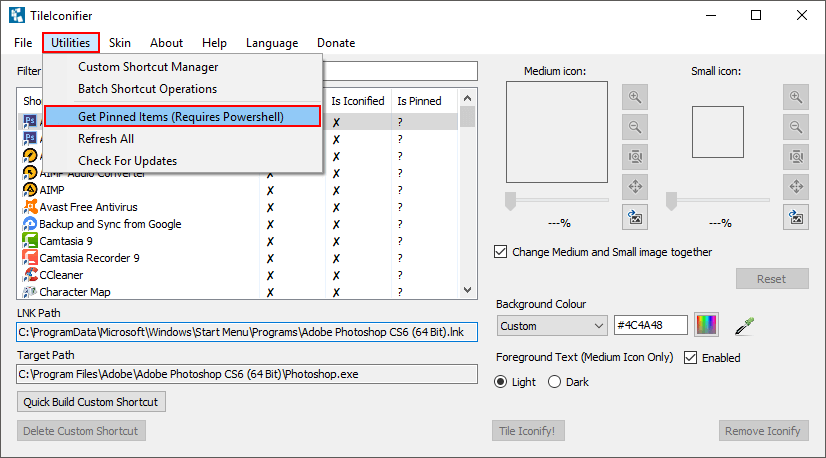Select Get Pinned Items (Requires Powershell)
Image resolution: width=826 pixels, height=458 pixels.
pos(182,116)
